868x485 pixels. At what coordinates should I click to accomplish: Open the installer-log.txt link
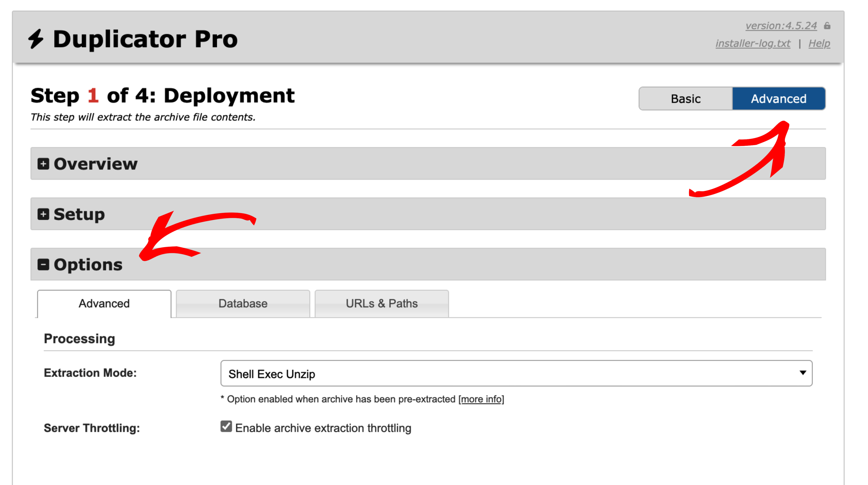[x=753, y=43]
